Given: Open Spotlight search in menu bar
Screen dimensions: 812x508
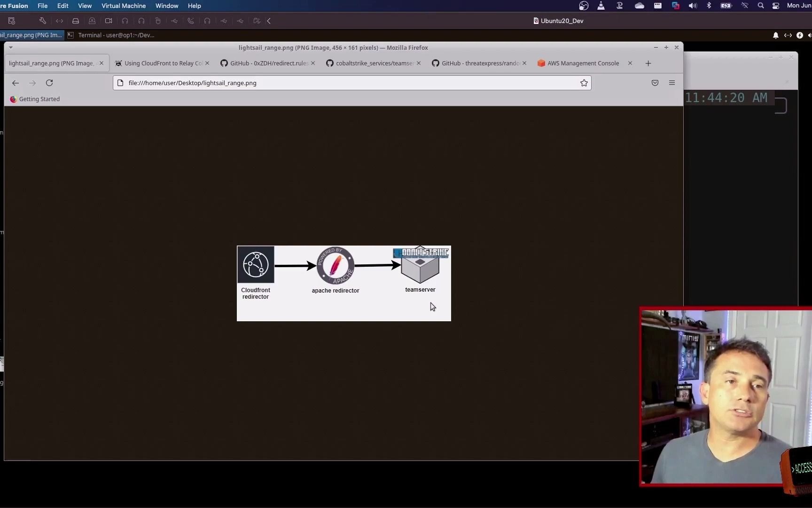Looking at the screenshot, I should 761,6.
